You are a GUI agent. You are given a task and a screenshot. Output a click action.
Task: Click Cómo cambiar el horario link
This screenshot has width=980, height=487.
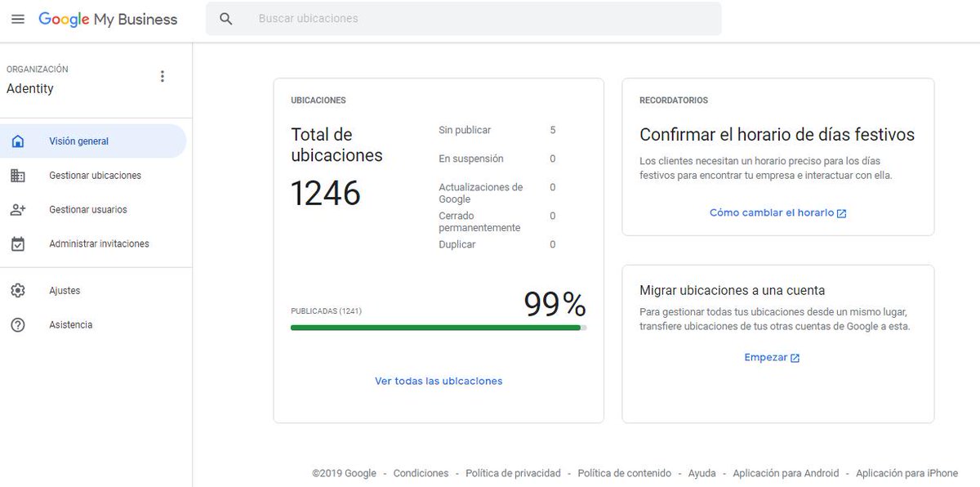(x=772, y=212)
